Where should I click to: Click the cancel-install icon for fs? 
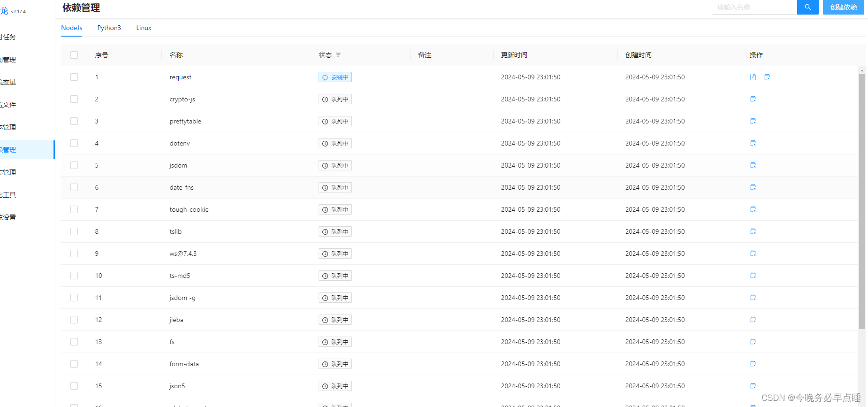click(753, 342)
